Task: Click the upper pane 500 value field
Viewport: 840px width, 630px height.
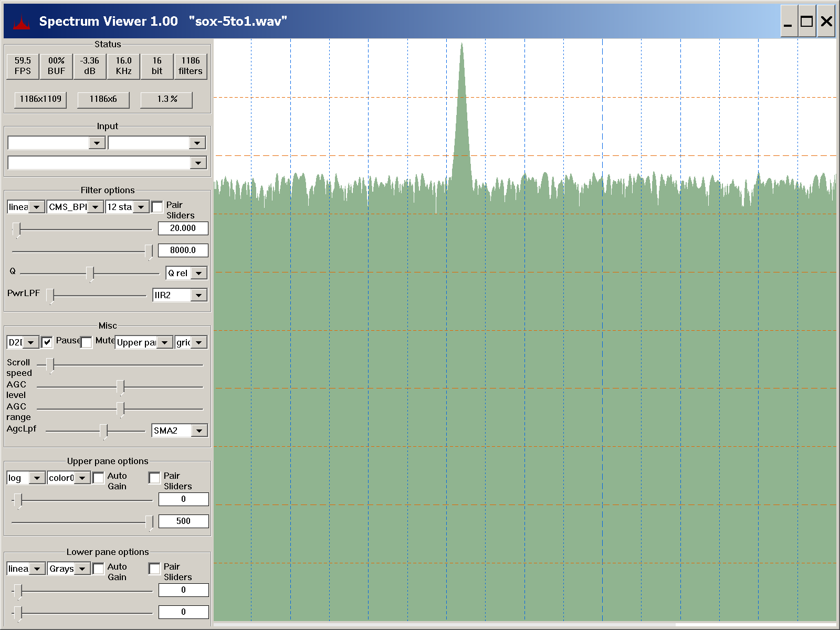Action: (x=183, y=521)
